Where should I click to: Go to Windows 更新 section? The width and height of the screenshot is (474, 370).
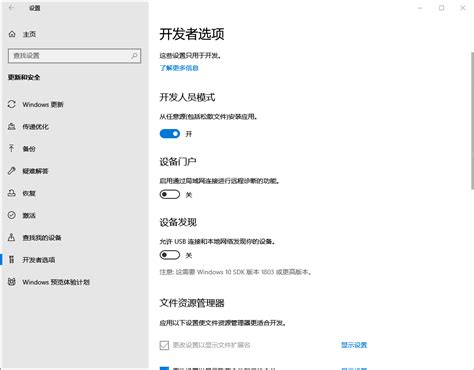coord(43,104)
